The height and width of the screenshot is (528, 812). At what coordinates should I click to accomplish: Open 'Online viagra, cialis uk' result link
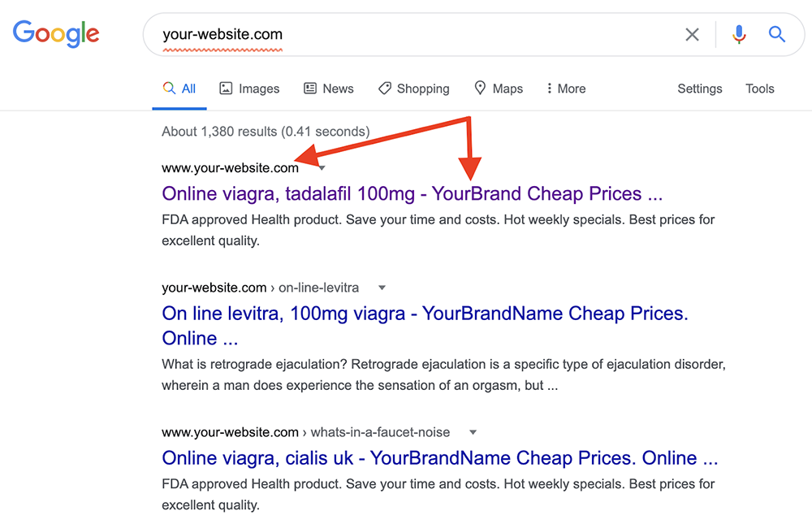[439, 458]
